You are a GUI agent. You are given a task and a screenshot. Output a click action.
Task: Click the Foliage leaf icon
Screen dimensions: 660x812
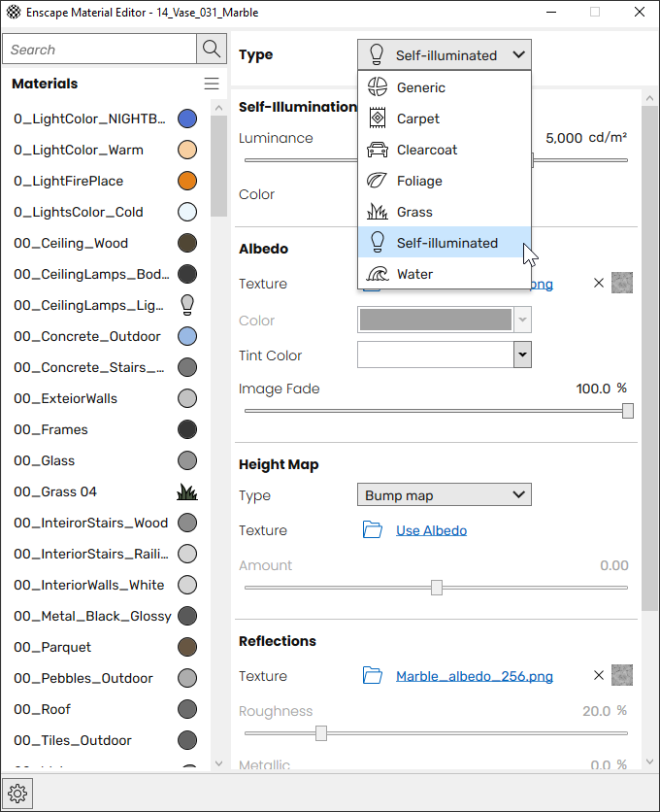(x=377, y=181)
